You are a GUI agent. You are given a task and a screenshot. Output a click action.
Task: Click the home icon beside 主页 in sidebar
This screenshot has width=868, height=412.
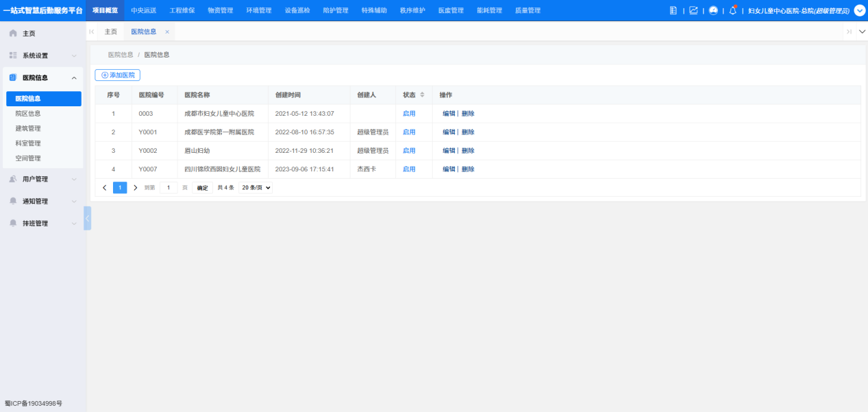(13, 33)
